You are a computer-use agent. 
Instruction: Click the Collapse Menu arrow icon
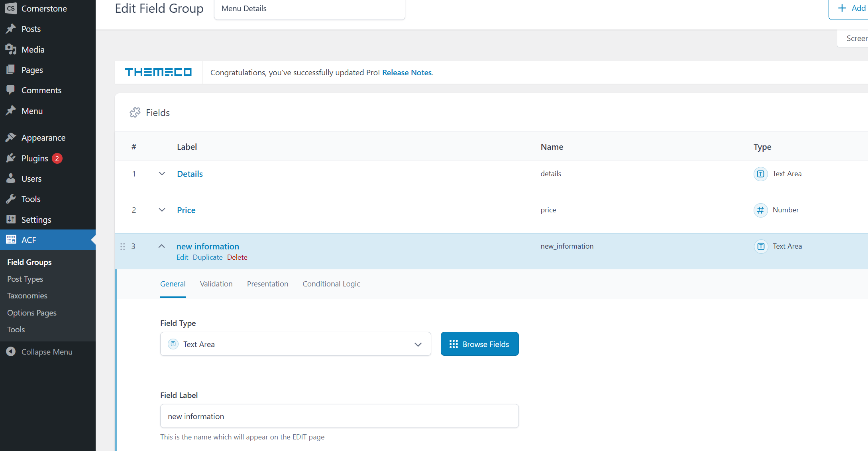(11, 352)
